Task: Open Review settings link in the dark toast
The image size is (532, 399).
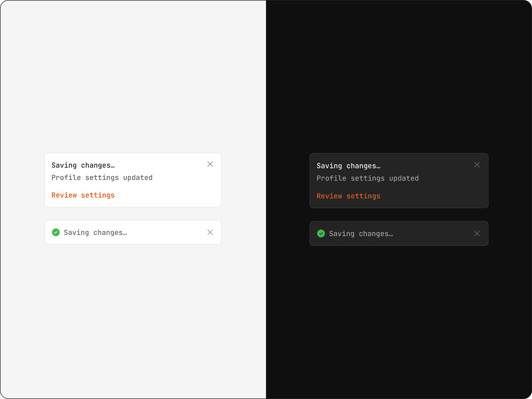Action: click(348, 196)
